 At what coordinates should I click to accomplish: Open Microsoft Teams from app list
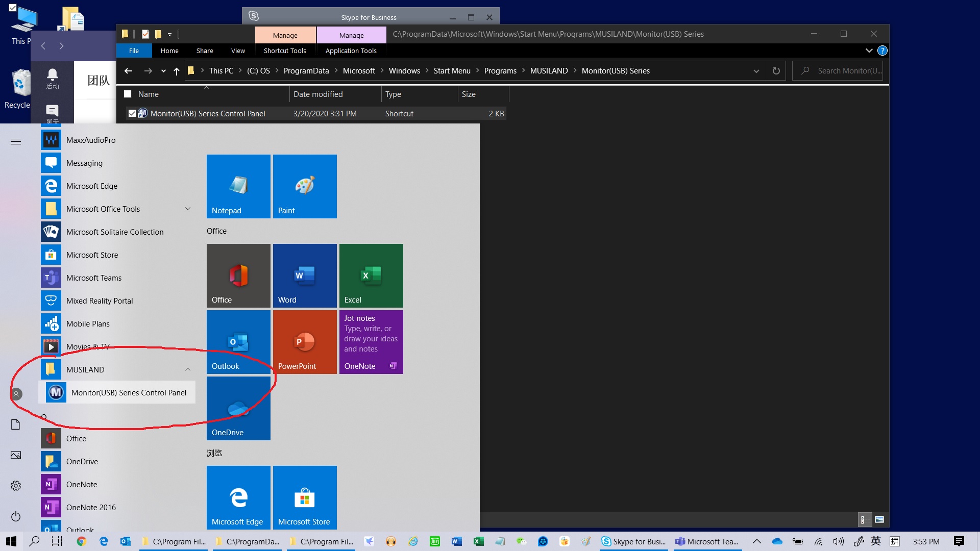pos(94,278)
